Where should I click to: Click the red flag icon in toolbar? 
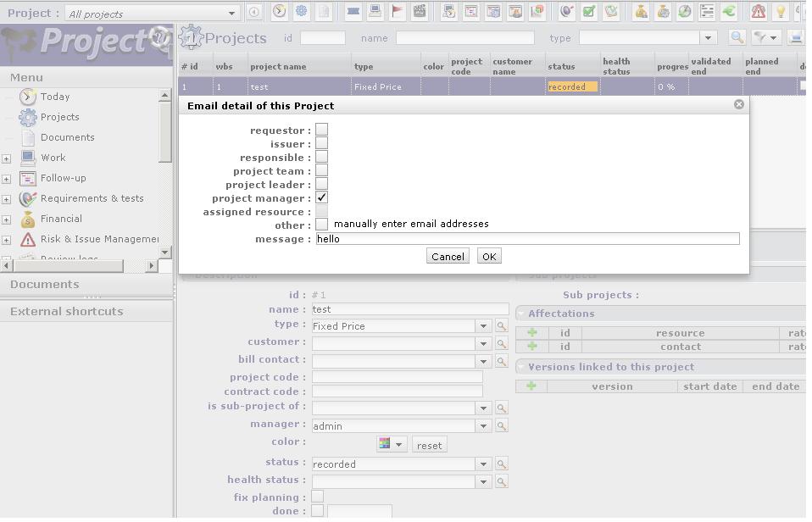pos(397,12)
